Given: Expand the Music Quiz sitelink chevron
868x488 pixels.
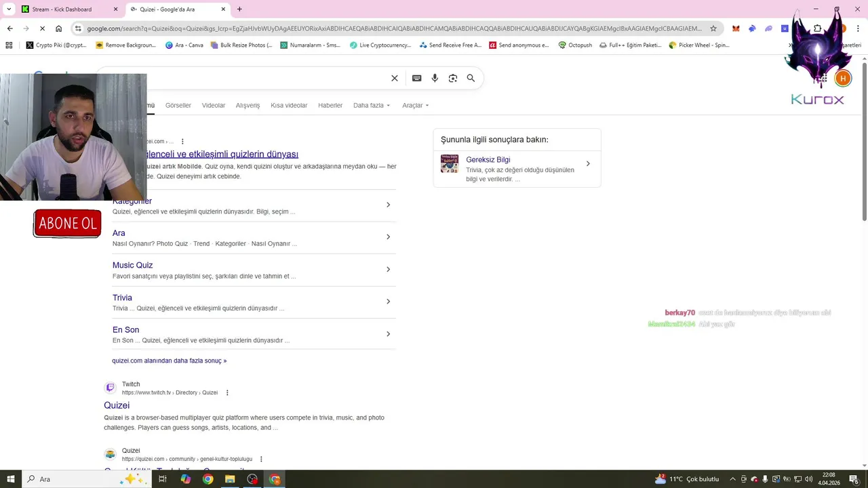Looking at the screenshot, I should [x=388, y=269].
